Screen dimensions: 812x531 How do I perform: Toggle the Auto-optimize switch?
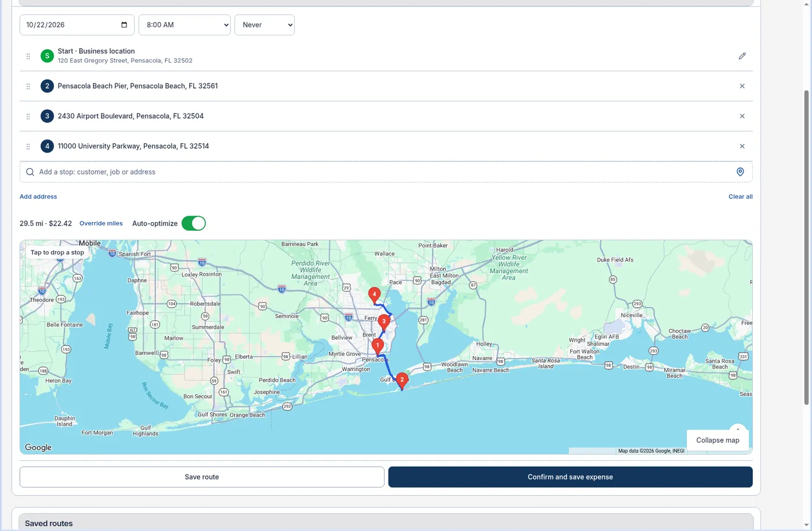(194, 223)
